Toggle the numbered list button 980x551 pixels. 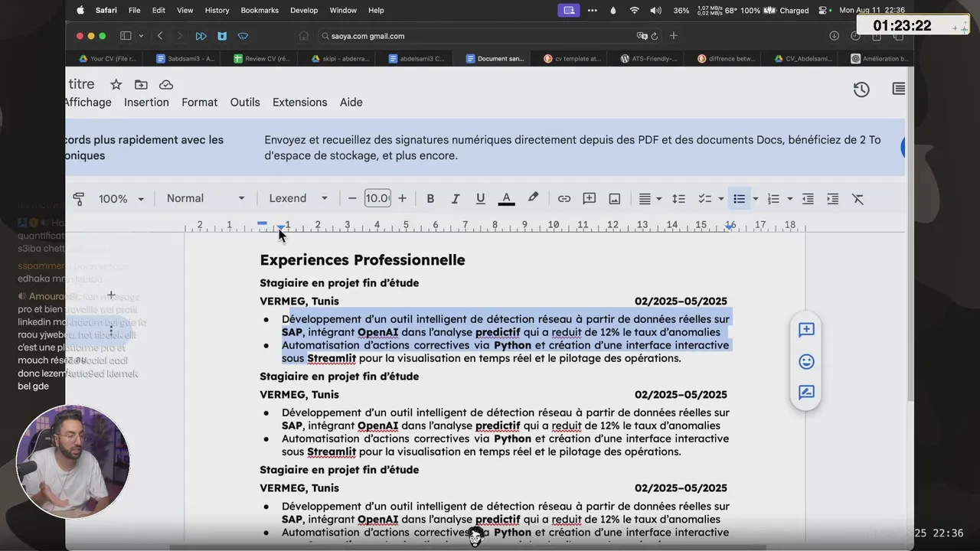[773, 199]
